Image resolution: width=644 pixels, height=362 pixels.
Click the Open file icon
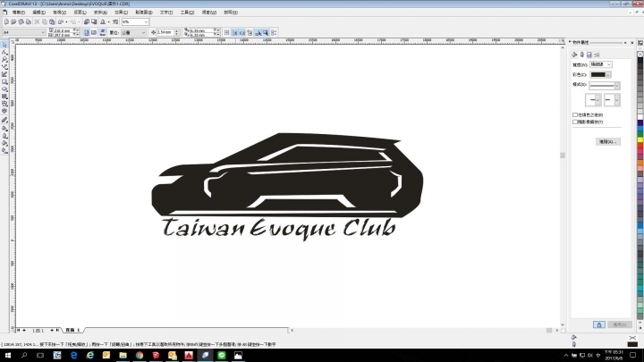click(13, 21)
